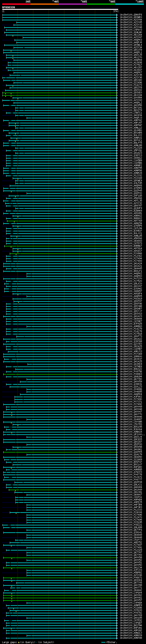Click the green alignment bar for UniRef100_P20866
Screen dimensions: 146x644
pyautogui.click(x=64, y=254)
